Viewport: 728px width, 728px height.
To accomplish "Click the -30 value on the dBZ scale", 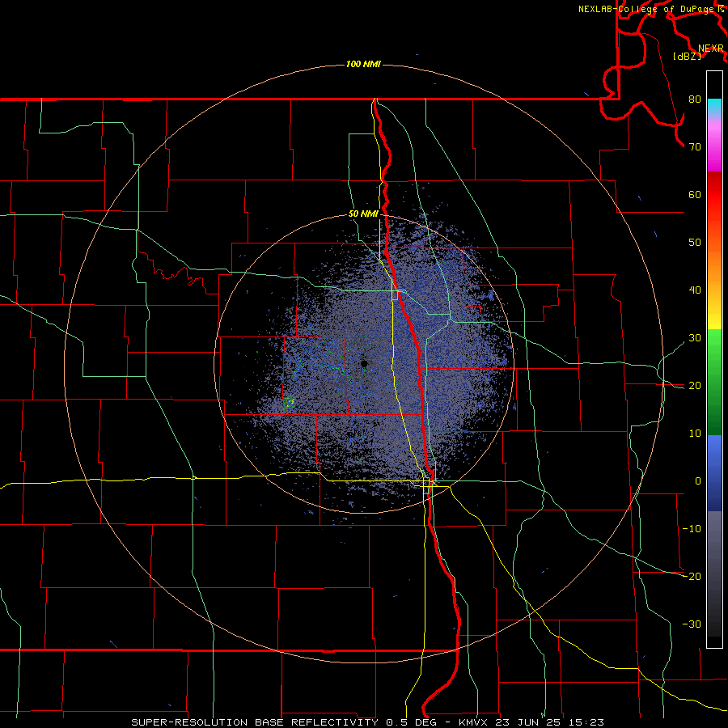I will [692, 624].
